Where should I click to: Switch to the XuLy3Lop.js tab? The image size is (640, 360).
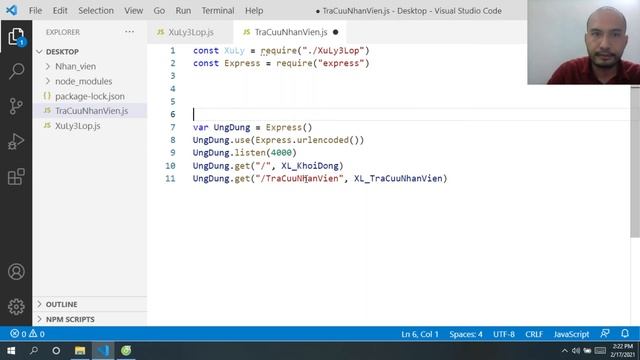(191, 32)
